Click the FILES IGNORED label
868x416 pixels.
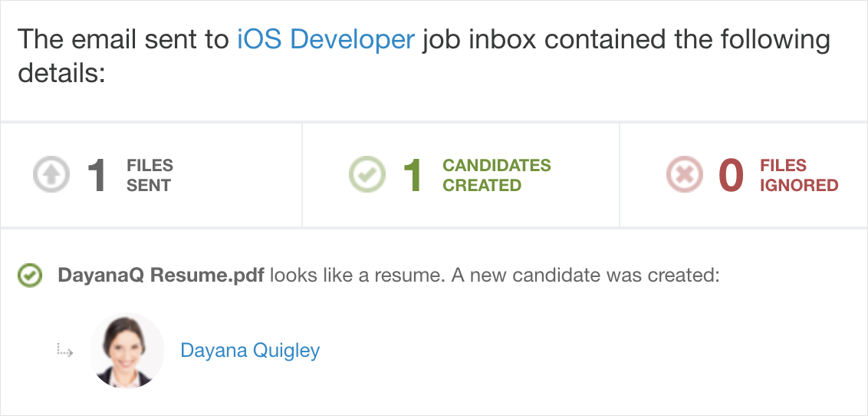pos(799,175)
